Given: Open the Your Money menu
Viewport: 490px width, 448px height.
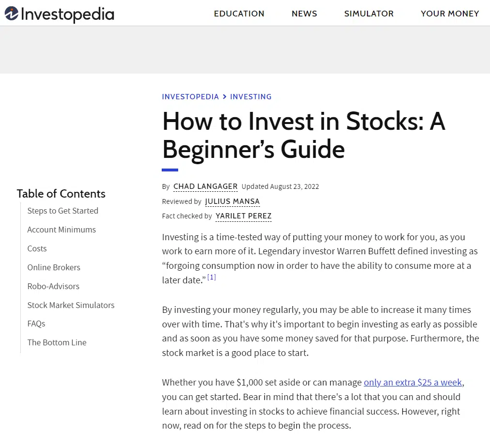Looking at the screenshot, I should [x=450, y=14].
